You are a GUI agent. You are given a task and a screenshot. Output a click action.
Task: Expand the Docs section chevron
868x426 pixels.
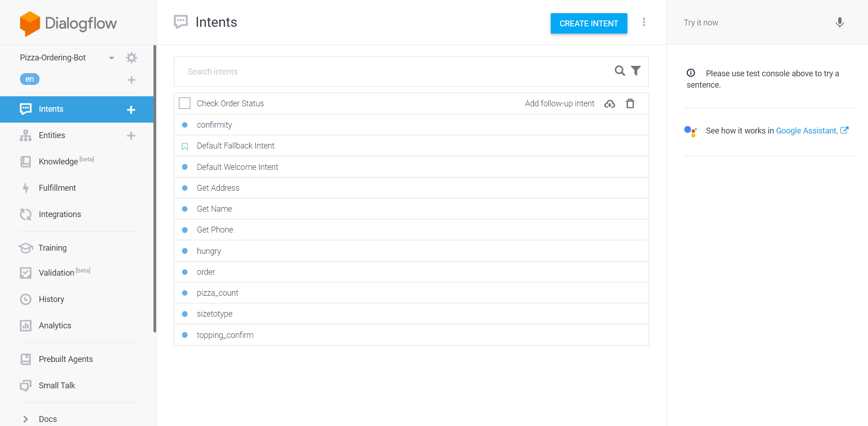pos(25,419)
